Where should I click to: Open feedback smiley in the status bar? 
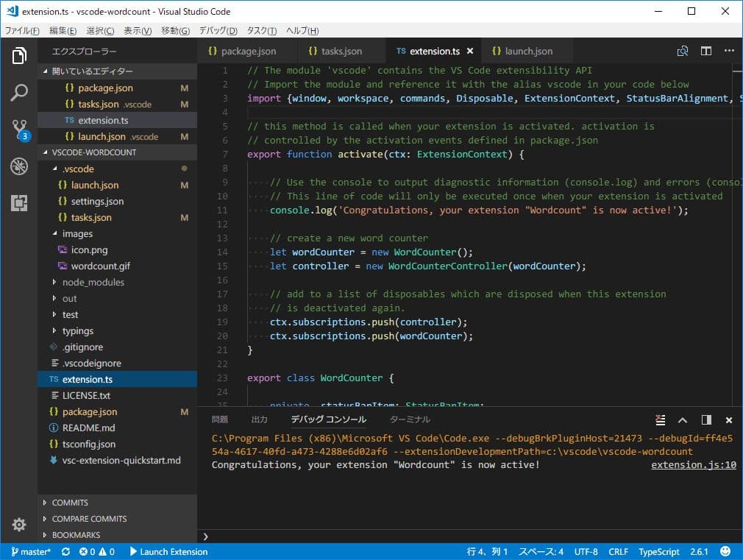pos(725,551)
